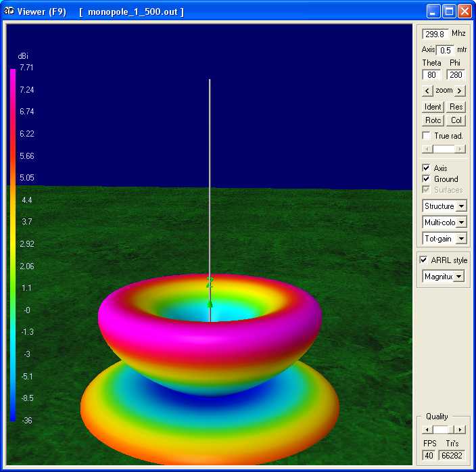Select the Theta angle input field

(x=431, y=75)
